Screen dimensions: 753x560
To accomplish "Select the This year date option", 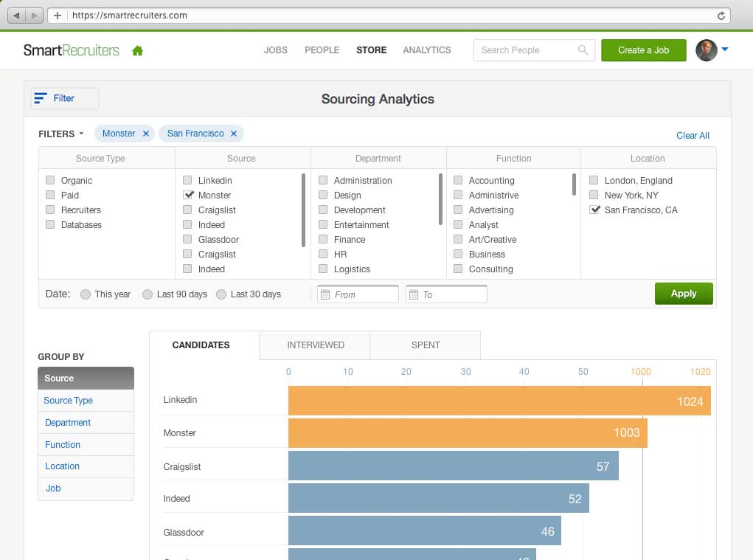I will pos(86,294).
